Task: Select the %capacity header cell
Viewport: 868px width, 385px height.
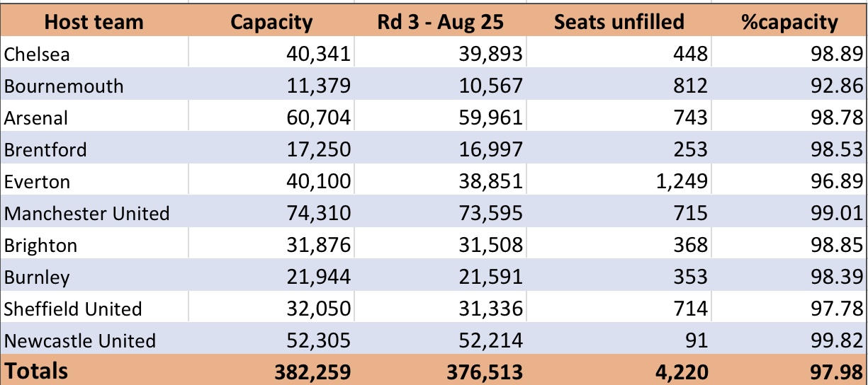Action: coord(789,23)
